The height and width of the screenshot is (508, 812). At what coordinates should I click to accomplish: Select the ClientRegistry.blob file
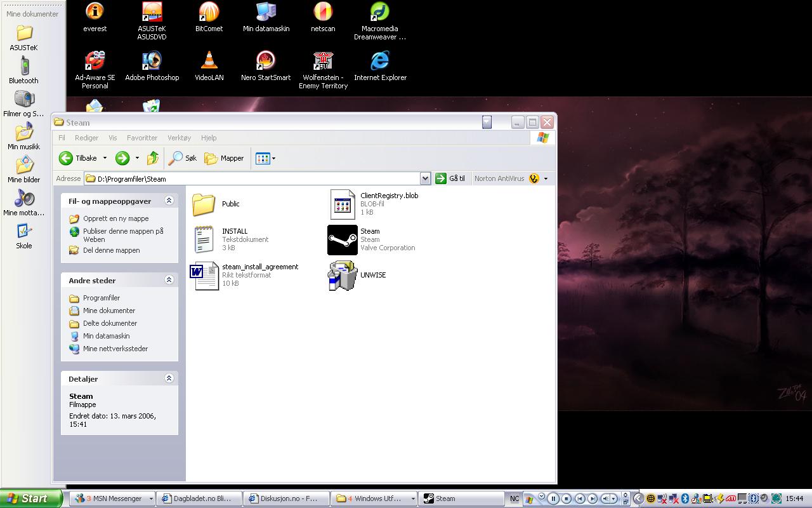[373, 204]
